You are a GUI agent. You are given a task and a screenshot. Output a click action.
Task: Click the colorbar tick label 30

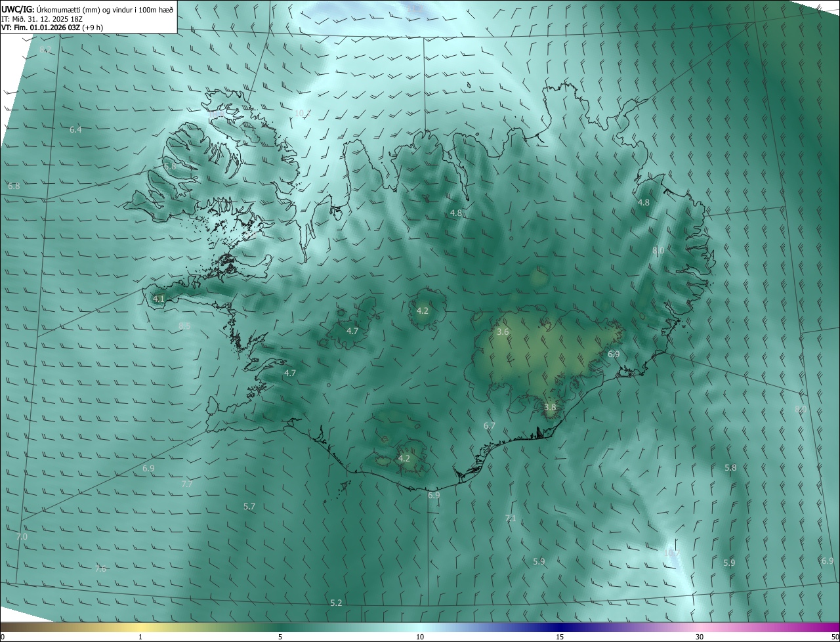coord(700,637)
